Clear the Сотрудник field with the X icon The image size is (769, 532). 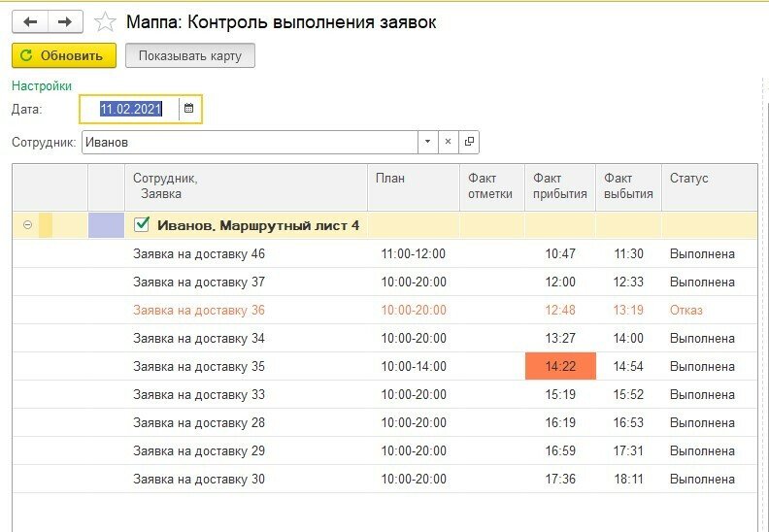448,143
